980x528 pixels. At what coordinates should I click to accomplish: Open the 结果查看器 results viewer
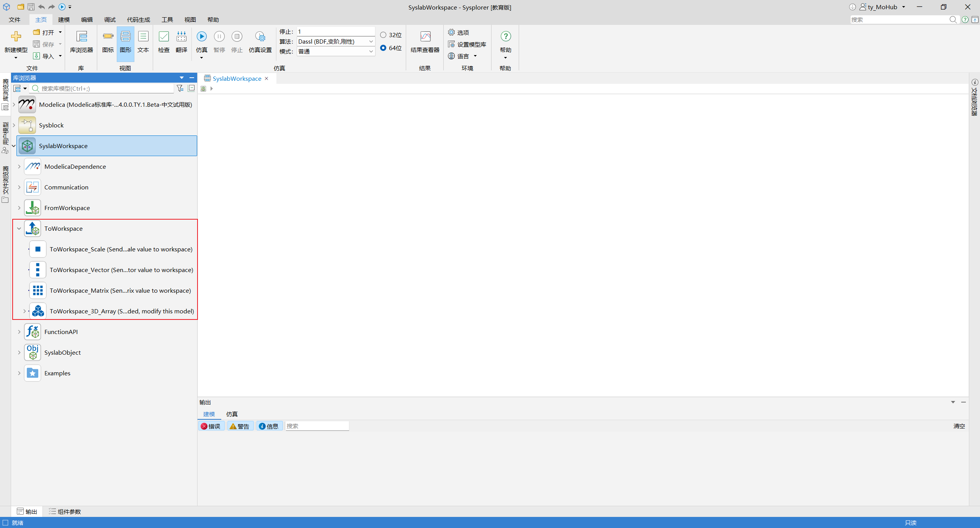click(x=425, y=36)
